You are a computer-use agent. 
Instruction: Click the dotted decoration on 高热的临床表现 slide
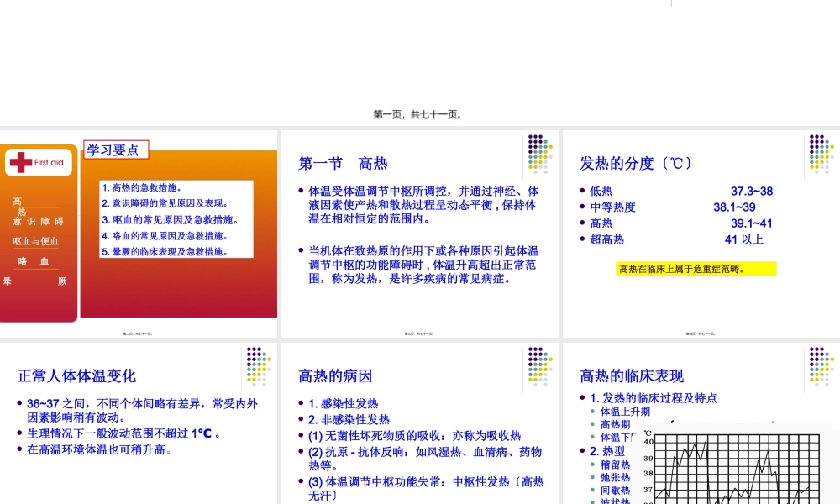coord(819,364)
